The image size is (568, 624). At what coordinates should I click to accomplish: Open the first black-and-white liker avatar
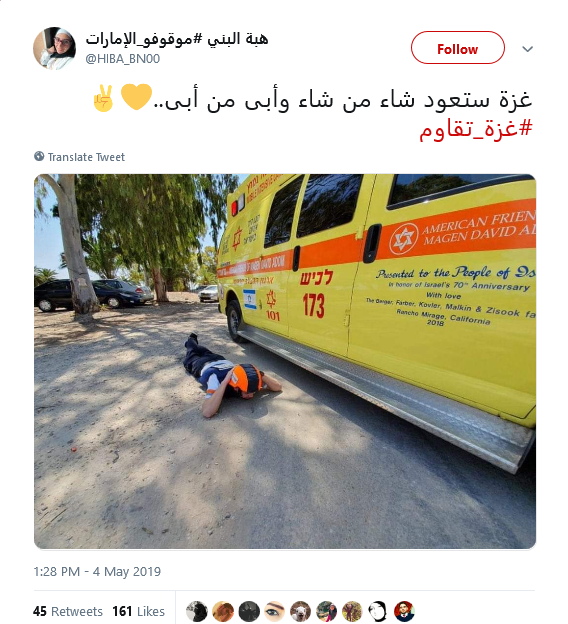point(197,611)
